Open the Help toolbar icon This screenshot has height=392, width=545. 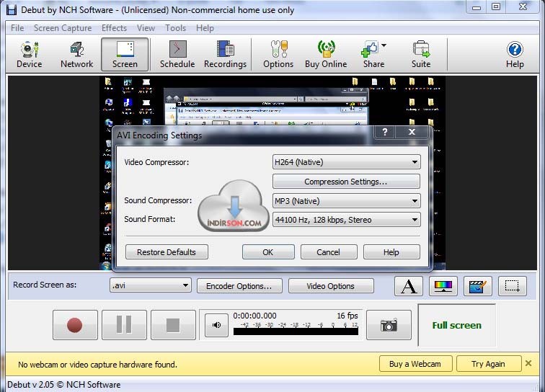[515, 55]
